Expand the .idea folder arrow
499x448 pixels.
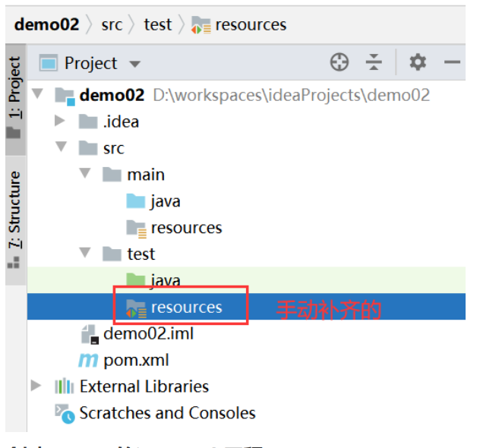pyautogui.click(x=59, y=121)
